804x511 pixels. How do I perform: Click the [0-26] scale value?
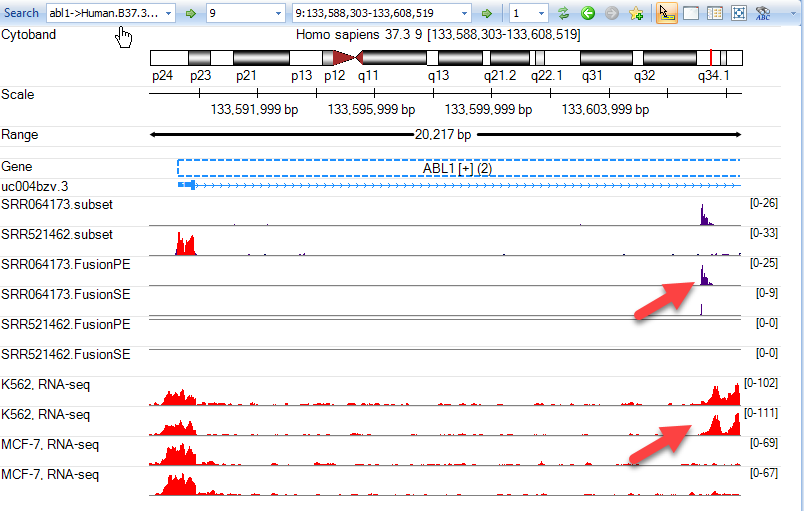click(763, 203)
